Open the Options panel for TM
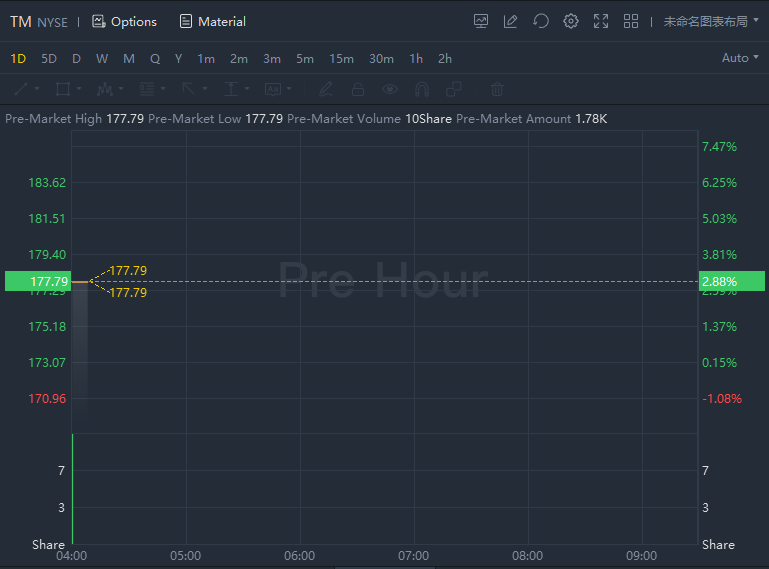 point(125,22)
